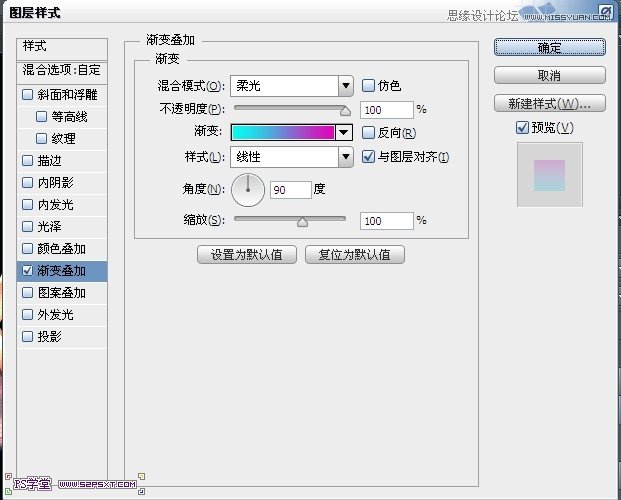
Task: Select the 投影 style entry label
Action: [x=50, y=336]
